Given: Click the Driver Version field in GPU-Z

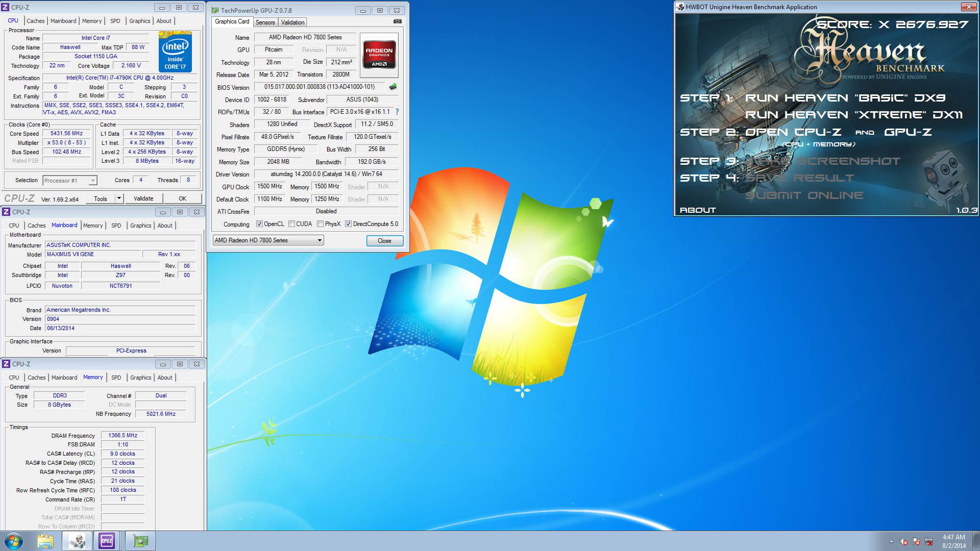Looking at the screenshot, I should click(x=326, y=174).
